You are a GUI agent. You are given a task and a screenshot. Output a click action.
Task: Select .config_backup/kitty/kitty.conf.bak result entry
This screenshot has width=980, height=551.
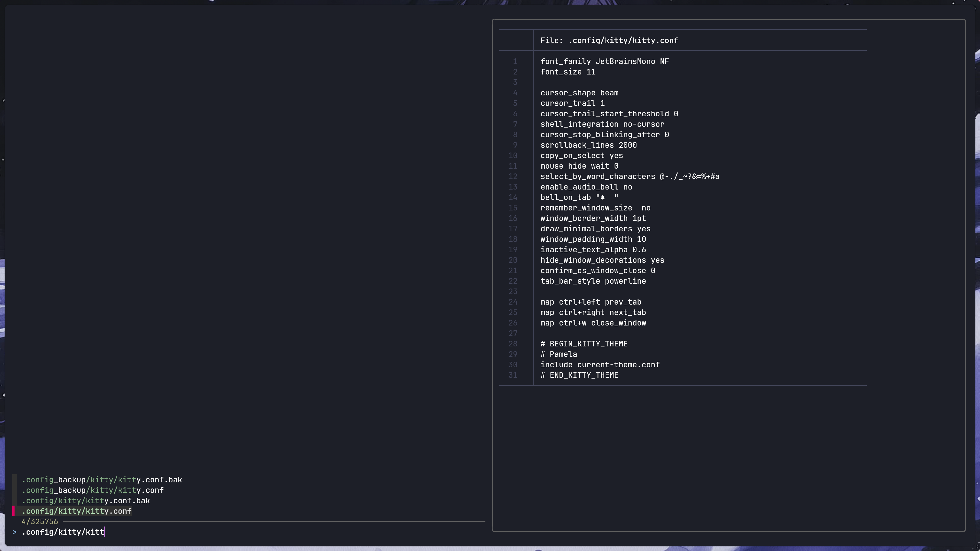point(102,480)
